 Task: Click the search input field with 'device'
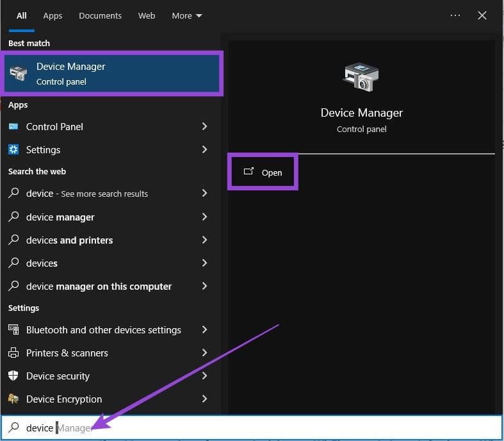coord(252,428)
